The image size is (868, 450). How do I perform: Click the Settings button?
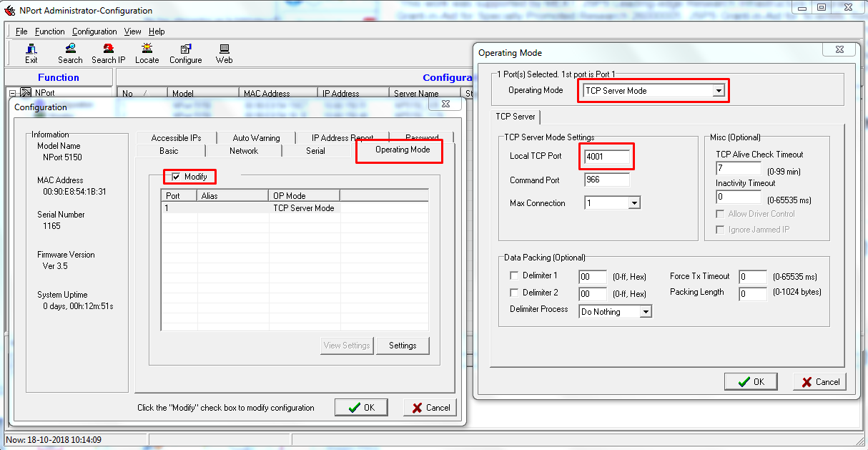(403, 346)
